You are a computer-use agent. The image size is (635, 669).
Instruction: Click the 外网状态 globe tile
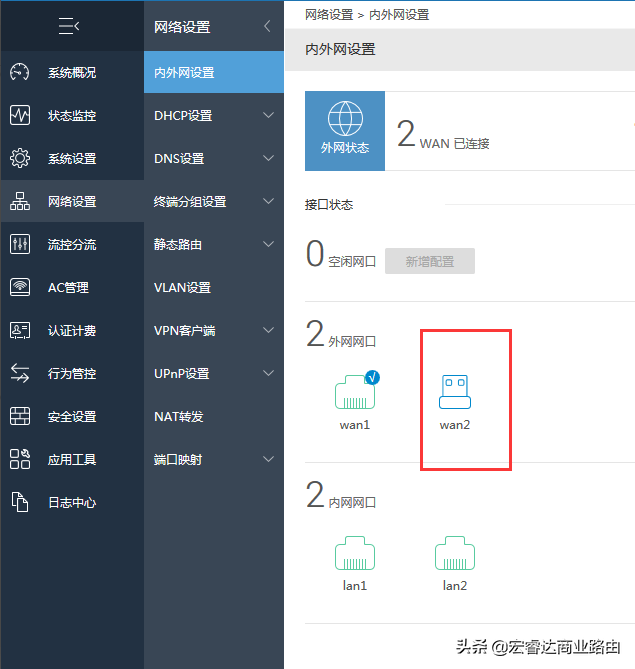[345, 131]
